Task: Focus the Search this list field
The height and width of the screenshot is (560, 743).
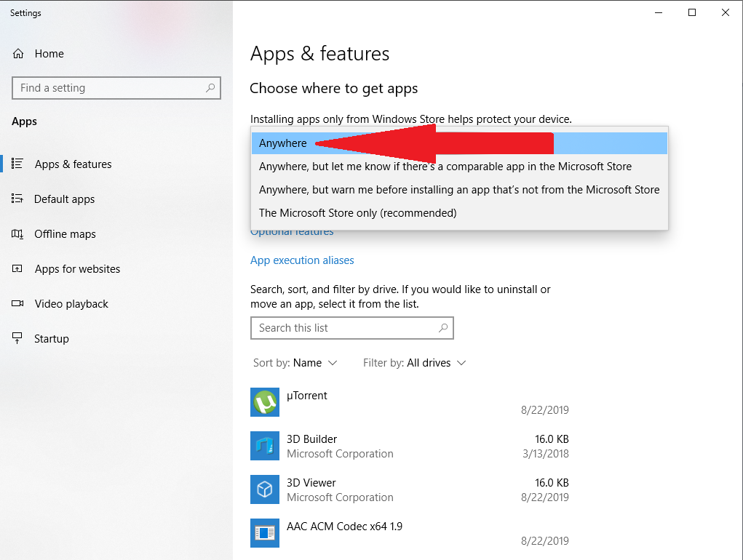Action: coord(351,328)
